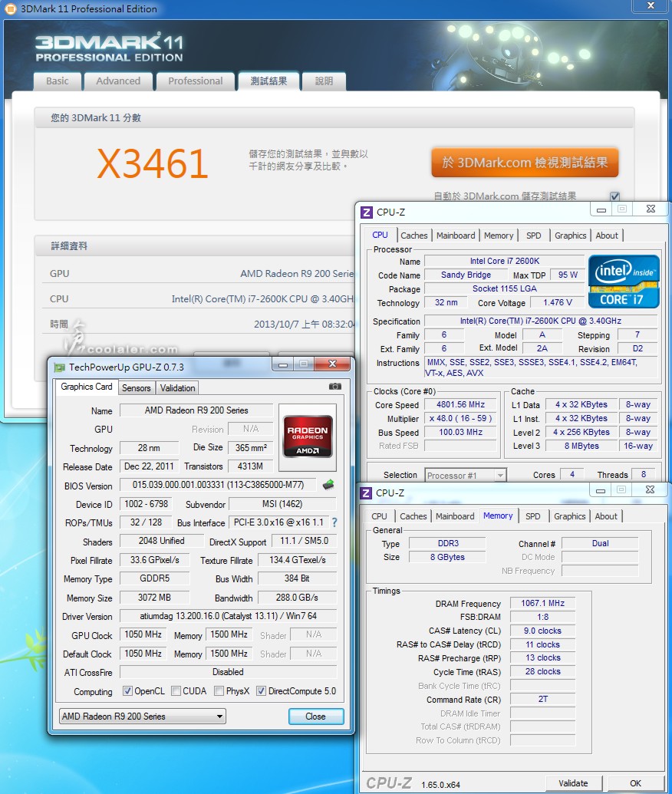The width and height of the screenshot is (672, 794).
Task: Toggle the CUDA checkbox
Action: coord(176,690)
